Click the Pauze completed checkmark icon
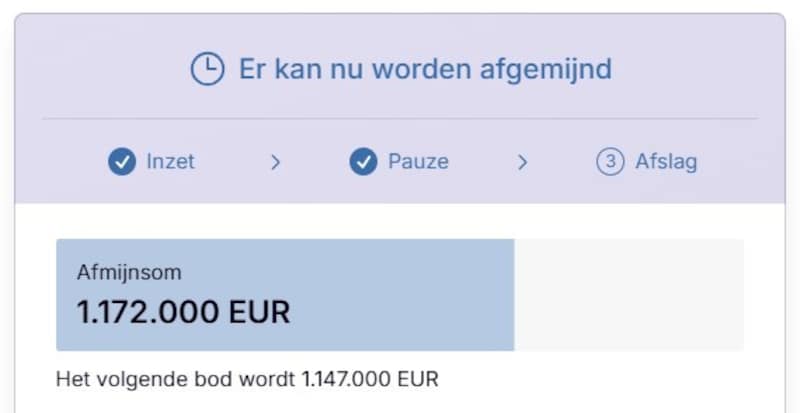 363,162
